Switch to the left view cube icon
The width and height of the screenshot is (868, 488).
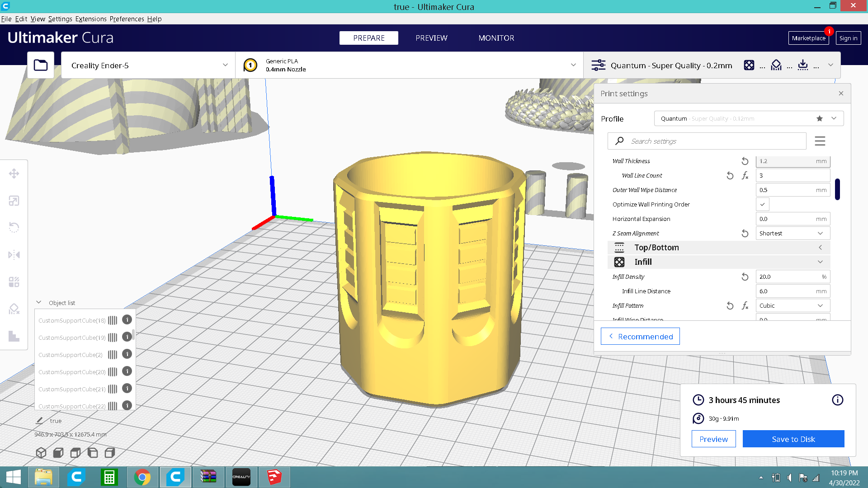point(93,453)
